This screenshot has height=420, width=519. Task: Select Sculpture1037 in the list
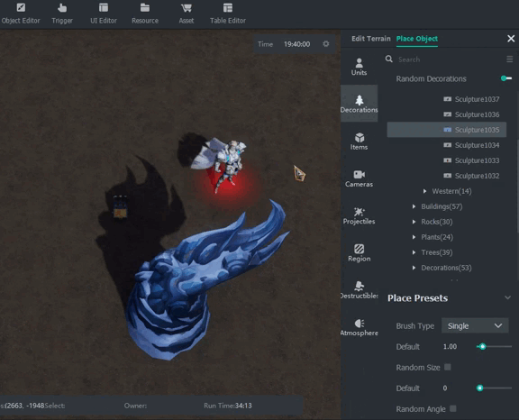pos(471,99)
